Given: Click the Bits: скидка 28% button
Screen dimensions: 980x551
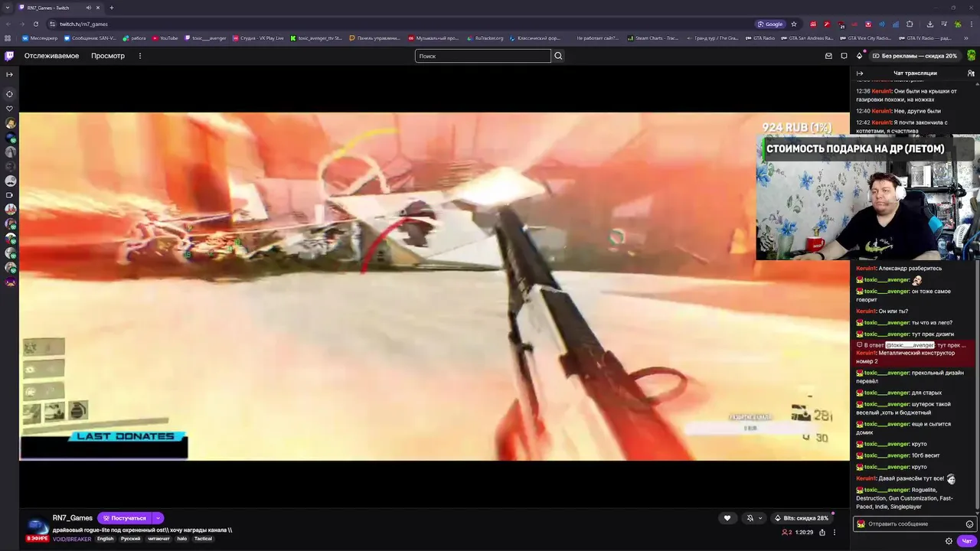Looking at the screenshot, I should pyautogui.click(x=801, y=518).
